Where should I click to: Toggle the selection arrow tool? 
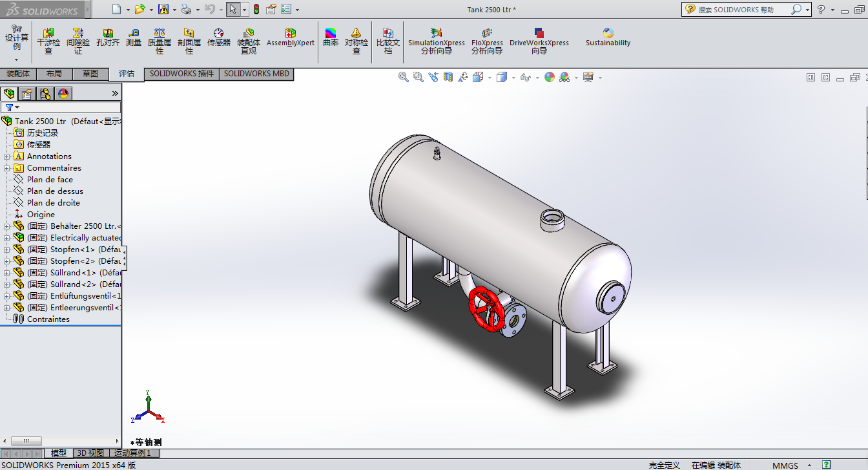click(232, 9)
